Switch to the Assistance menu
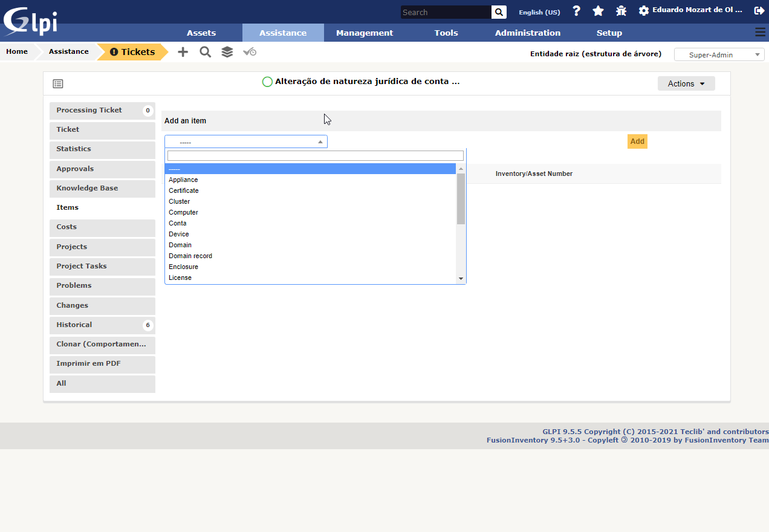This screenshot has width=769, height=532. pos(283,33)
